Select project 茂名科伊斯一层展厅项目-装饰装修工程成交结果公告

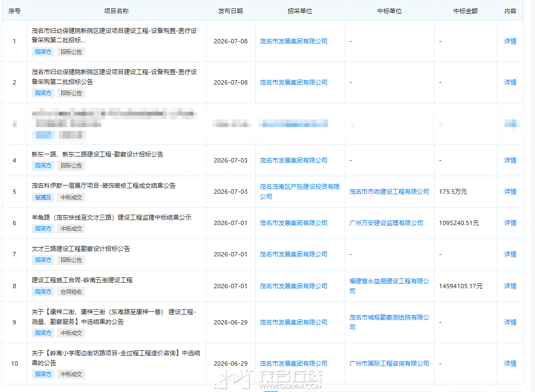coord(103,186)
